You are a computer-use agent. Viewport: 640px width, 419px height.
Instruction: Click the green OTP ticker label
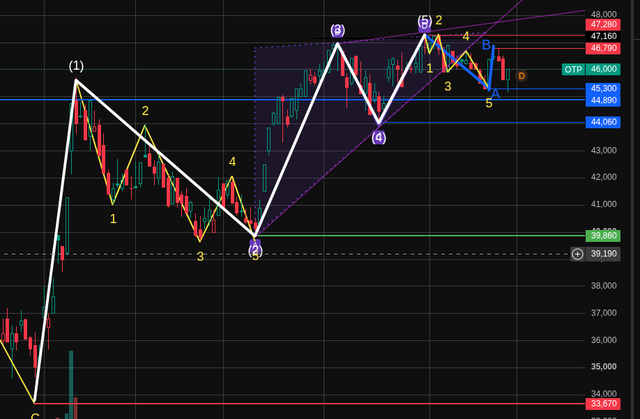click(x=573, y=69)
